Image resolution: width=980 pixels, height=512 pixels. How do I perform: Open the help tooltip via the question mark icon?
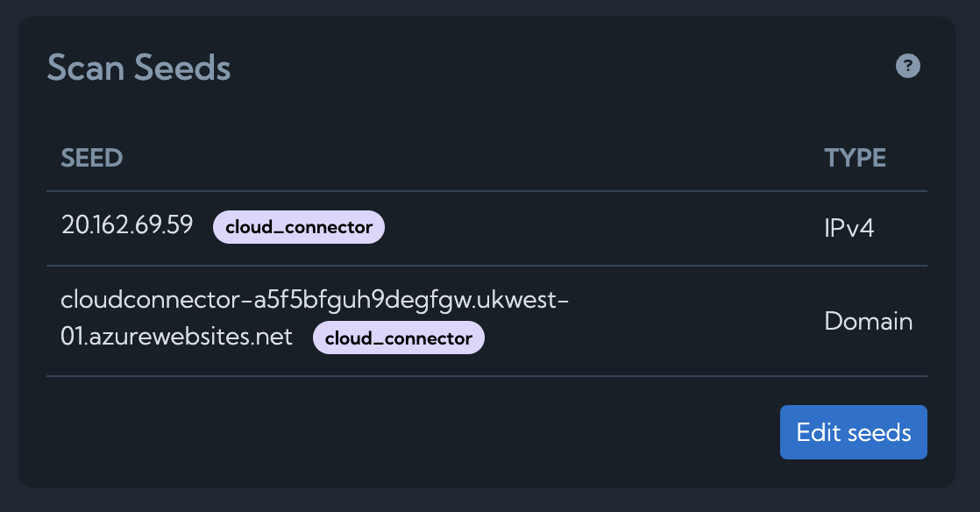[x=908, y=66]
